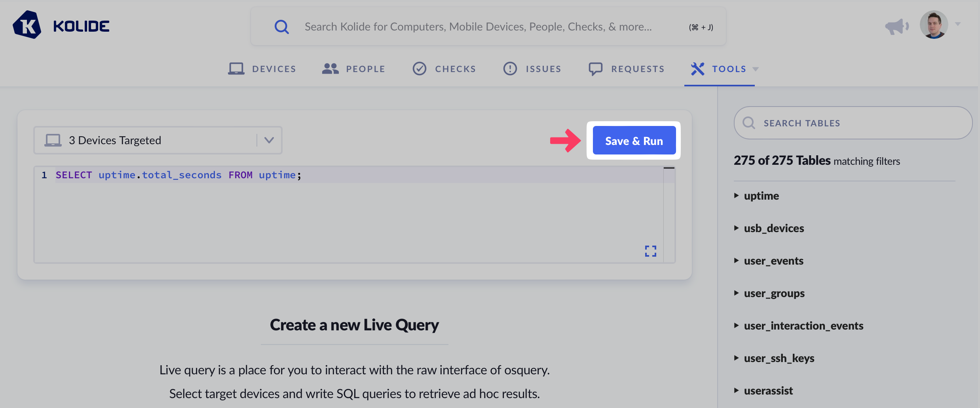Open the megaphone announcements icon
The width and height of the screenshot is (980, 408).
[896, 27]
